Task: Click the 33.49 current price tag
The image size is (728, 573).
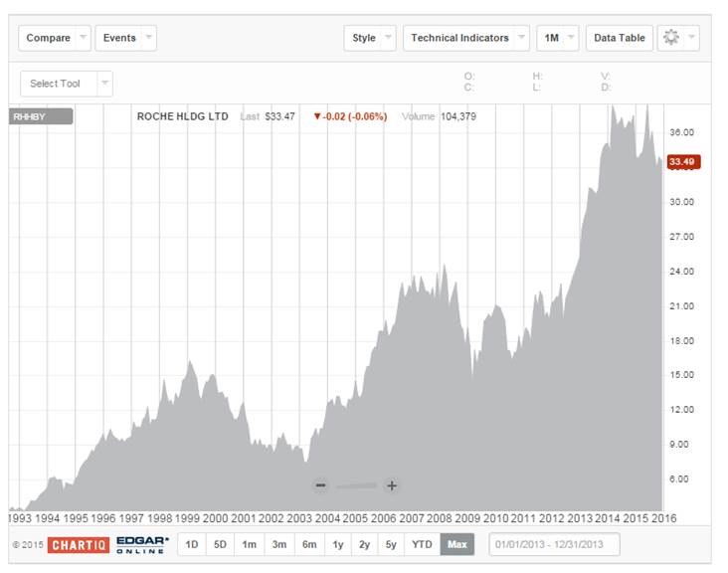Action: click(x=683, y=162)
